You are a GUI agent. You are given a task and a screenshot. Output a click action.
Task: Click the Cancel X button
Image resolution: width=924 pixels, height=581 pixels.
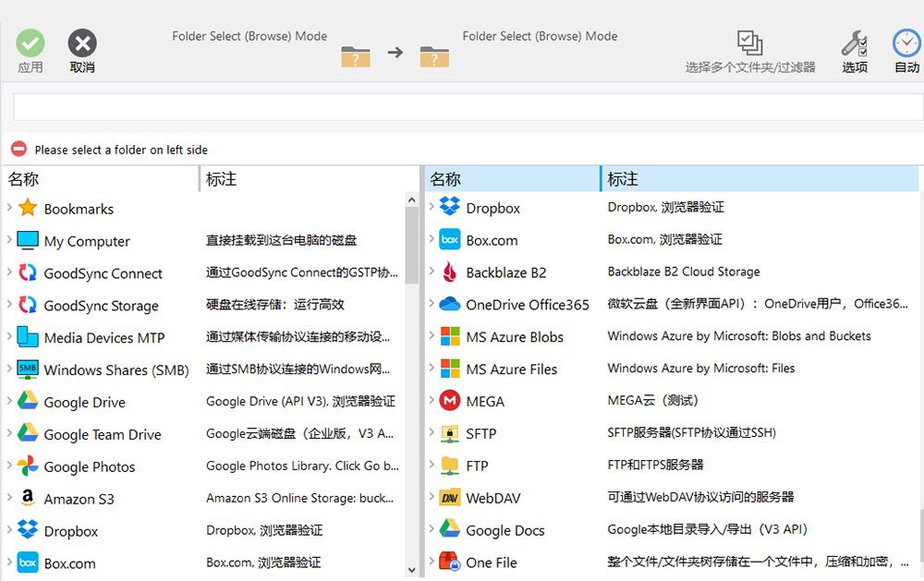[x=82, y=43]
